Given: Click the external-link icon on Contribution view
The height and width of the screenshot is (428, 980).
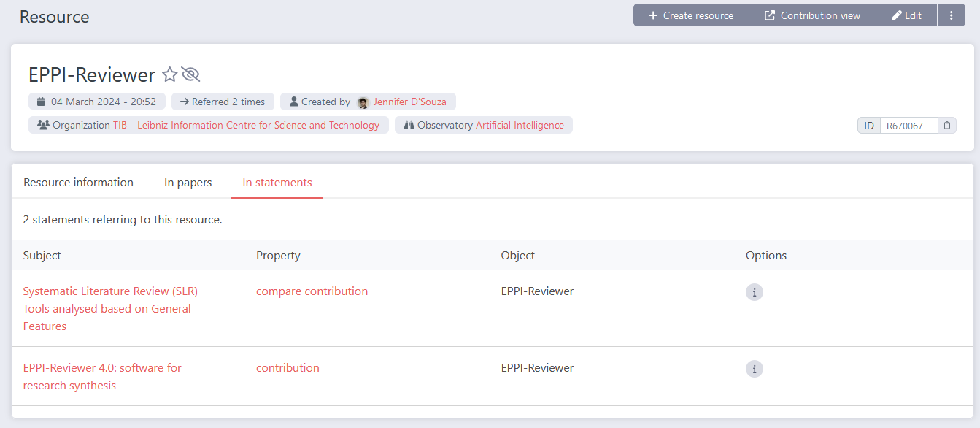Looking at the screenshot, I should tap(769, 15).
